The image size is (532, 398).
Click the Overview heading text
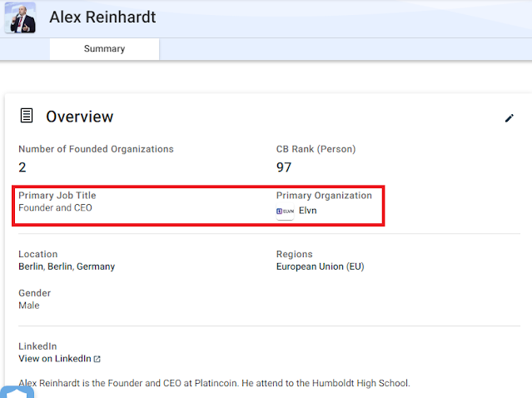[80, 117]
